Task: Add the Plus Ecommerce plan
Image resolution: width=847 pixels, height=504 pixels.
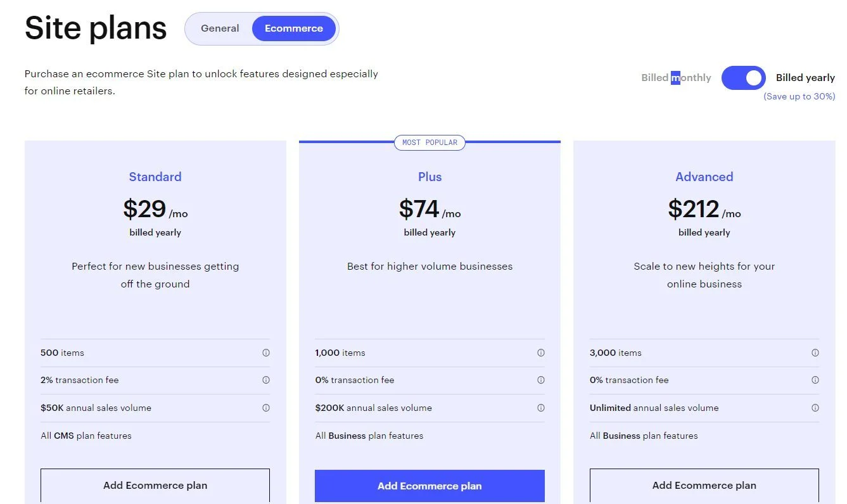Action: tap(430, 486)
